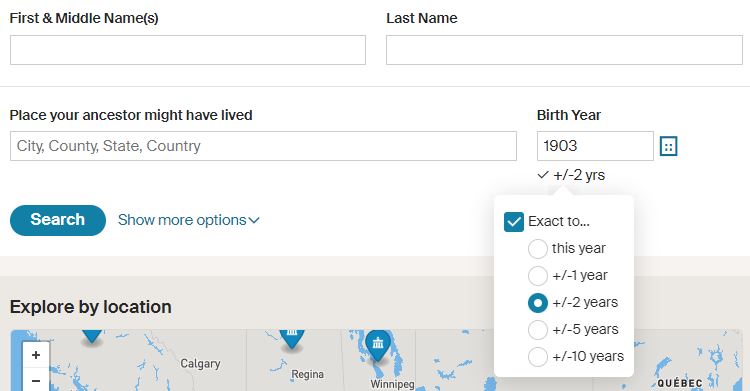Select the +/-2 years radio button
Viewport: 750px width, 391px height.
(x=538, y=303)
